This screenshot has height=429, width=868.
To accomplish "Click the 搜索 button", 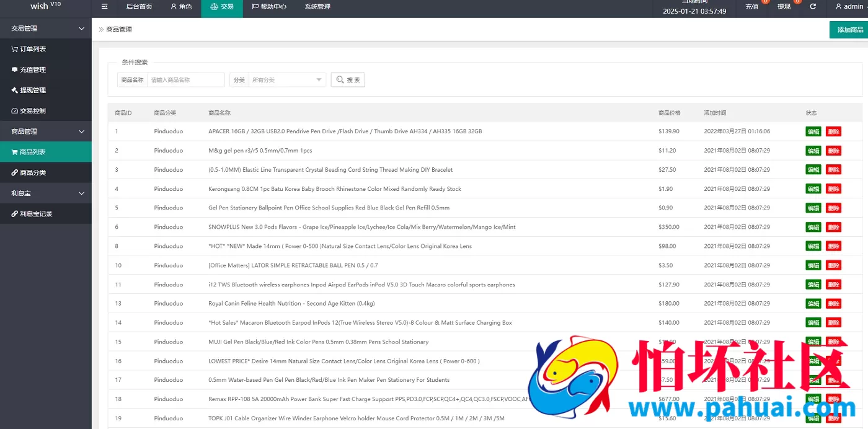I will (348, 80).
